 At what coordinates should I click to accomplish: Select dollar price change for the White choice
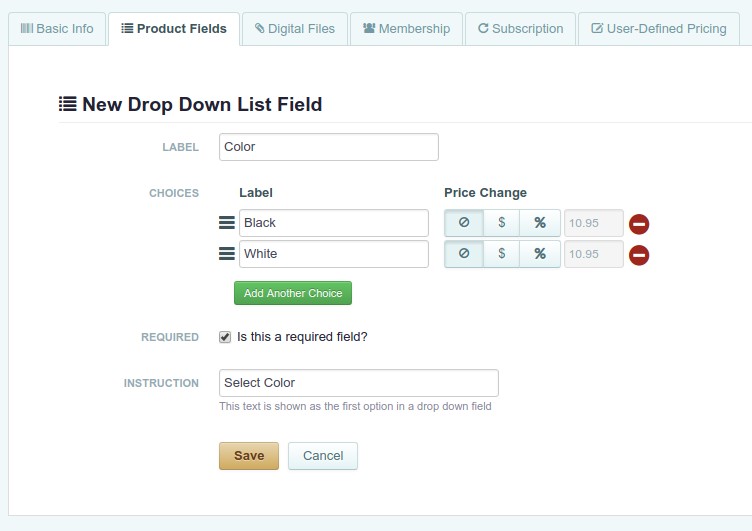point(502,253)
